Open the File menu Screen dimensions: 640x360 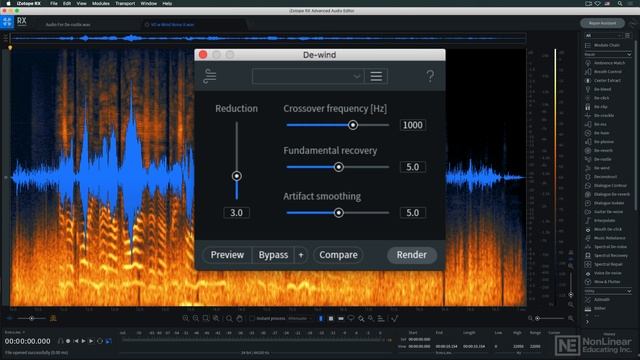click(54, 3)
